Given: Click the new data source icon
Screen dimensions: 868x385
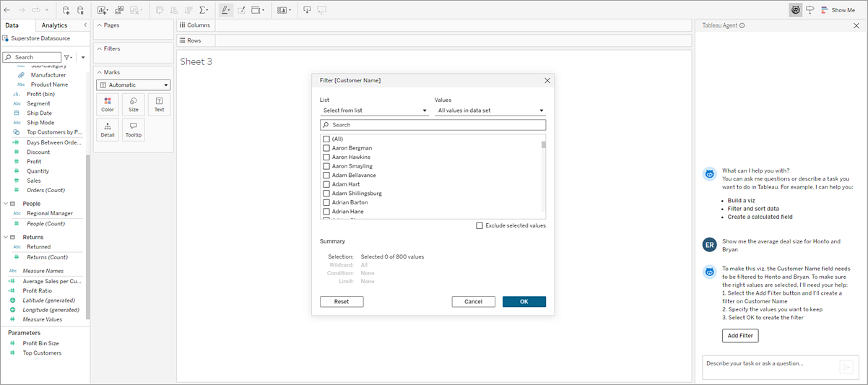Looking at the screenshot, I should (x=66, y=10).
